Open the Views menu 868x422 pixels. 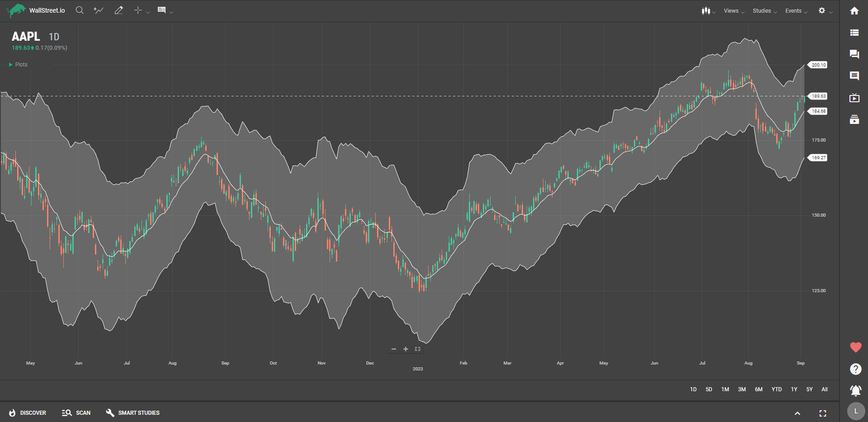pyautogui.click(x=734, y=11)
